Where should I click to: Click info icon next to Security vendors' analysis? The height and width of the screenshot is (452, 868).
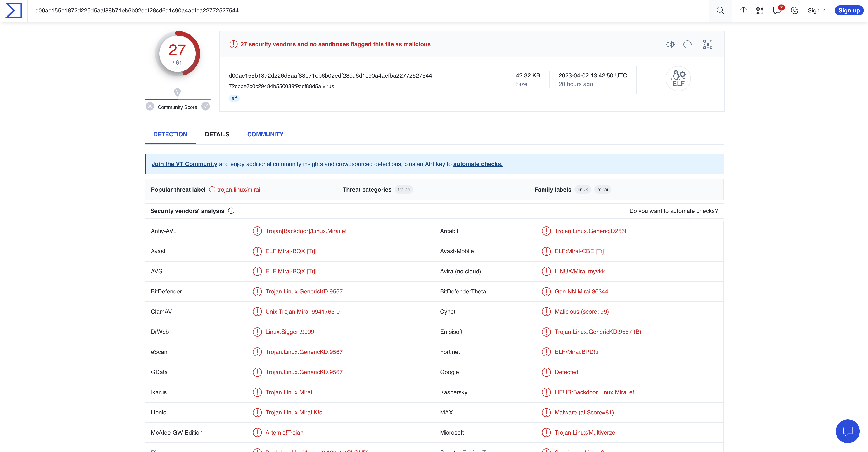tap(231, 211)
